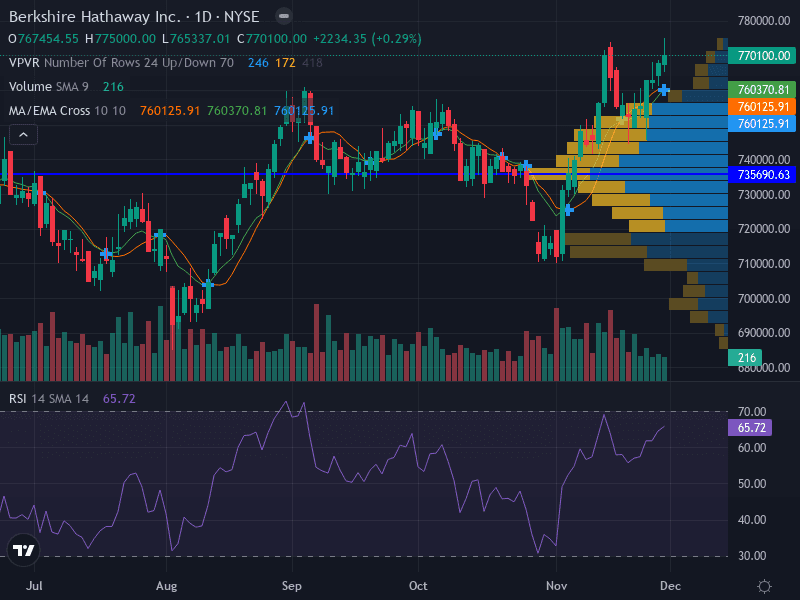The width and height of the screenshot is (800, 600).
Task: Click the purple RSI 65.72 value label
Action: coord(750,428)
